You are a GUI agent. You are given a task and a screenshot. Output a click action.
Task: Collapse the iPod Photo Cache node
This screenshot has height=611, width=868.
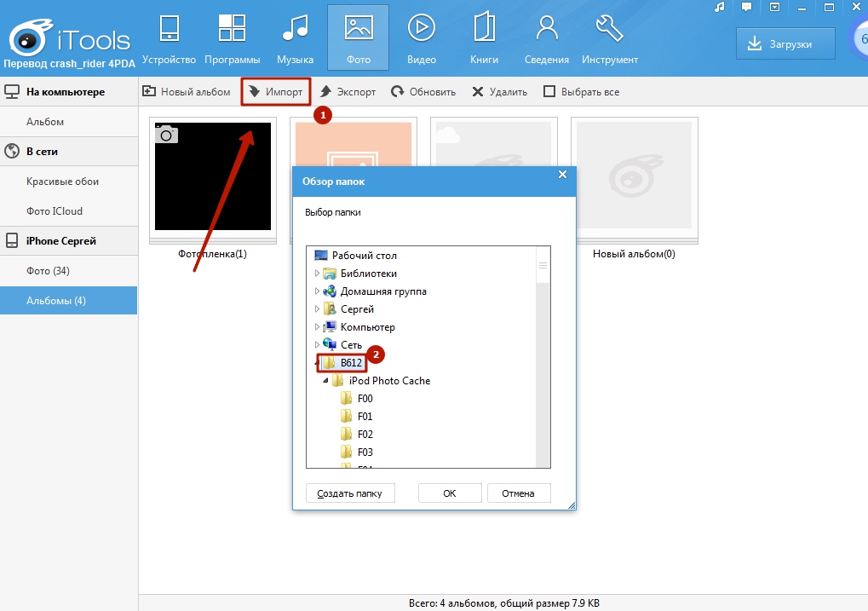click(325, 381)
